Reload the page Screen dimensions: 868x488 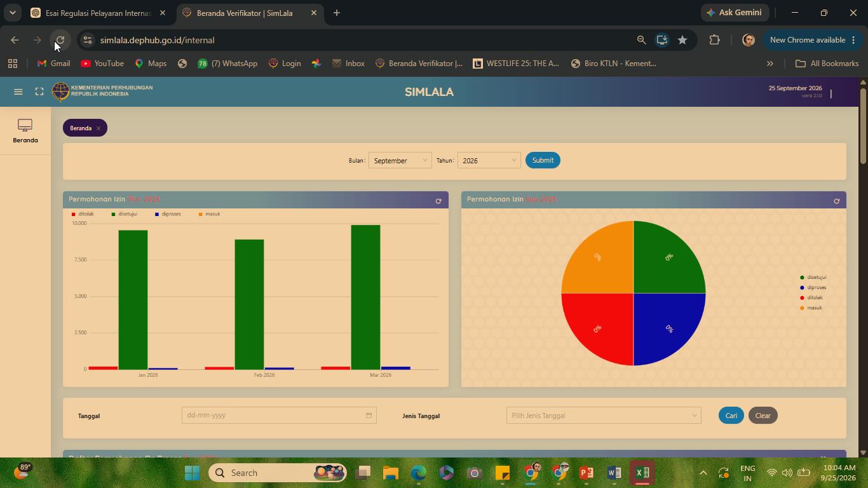(x=60, y=40)
